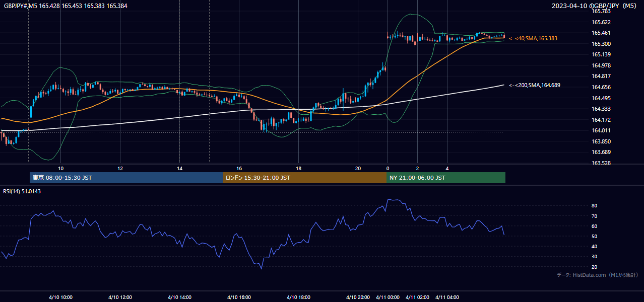The height and width of the screenshot is (302, 644).
Task: Click price axis value 164.011
Action: pyautogui.click(x=601, y=130)
